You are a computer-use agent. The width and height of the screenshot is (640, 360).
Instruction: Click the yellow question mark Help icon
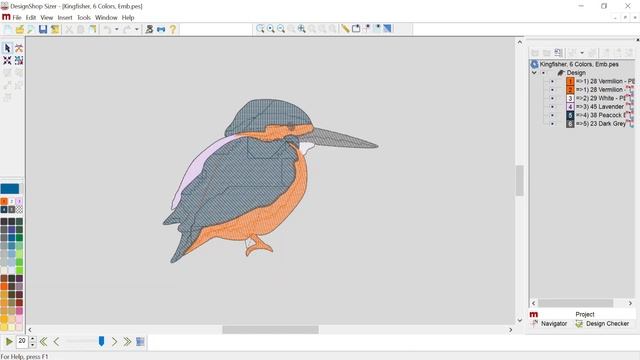[x=173, y=29]
